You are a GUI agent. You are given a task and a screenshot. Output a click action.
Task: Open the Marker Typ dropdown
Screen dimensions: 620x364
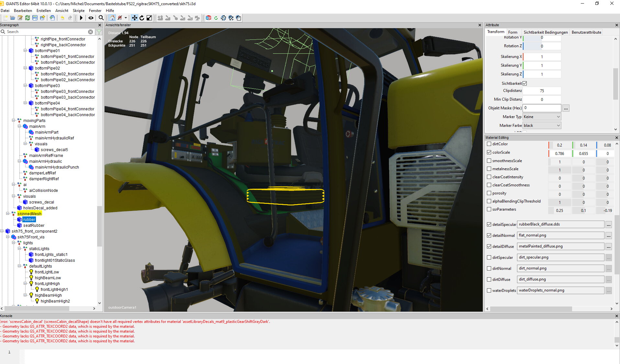pos(542,117)
